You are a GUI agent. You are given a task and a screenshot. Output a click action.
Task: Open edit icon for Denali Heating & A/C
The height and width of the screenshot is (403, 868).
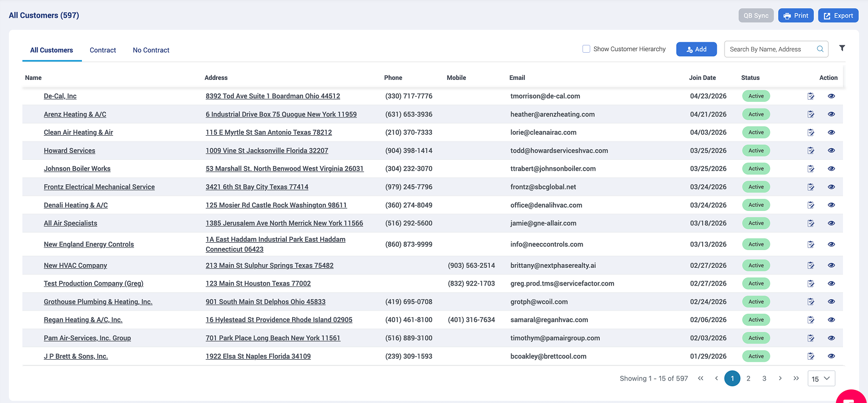(811, 205)
